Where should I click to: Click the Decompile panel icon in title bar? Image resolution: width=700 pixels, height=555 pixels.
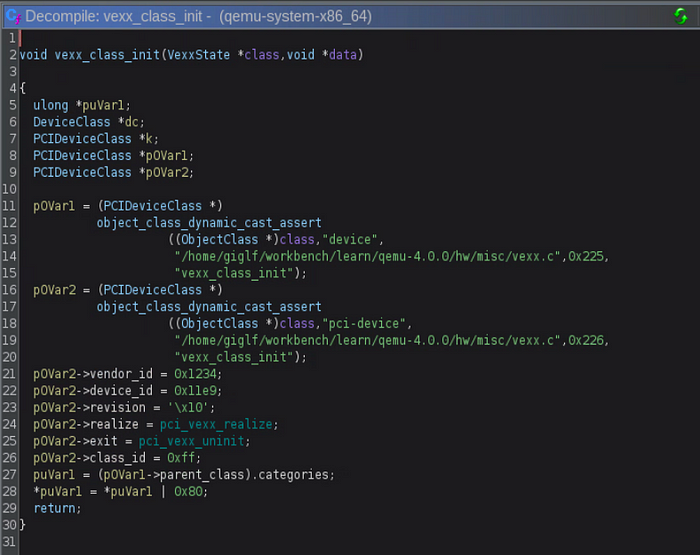14,16
